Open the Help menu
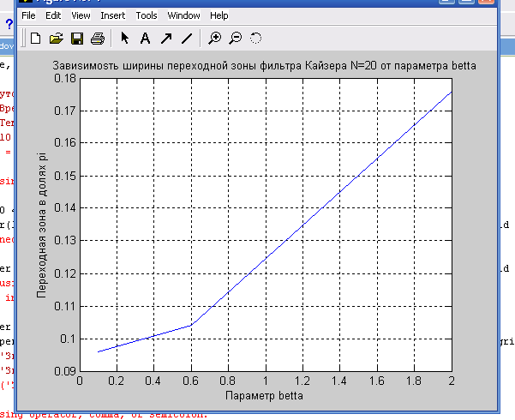This screenshot has width=515, height=420. coord(219,15)
